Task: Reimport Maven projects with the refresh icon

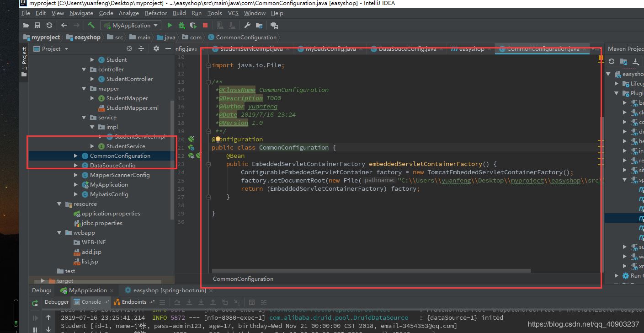Action: [612, 61]
